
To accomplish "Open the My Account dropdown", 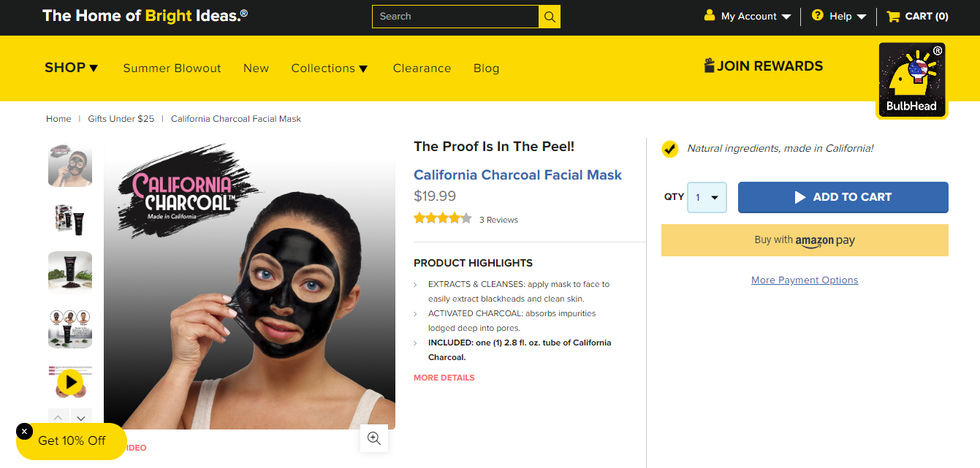I will (x=748, y=16).
